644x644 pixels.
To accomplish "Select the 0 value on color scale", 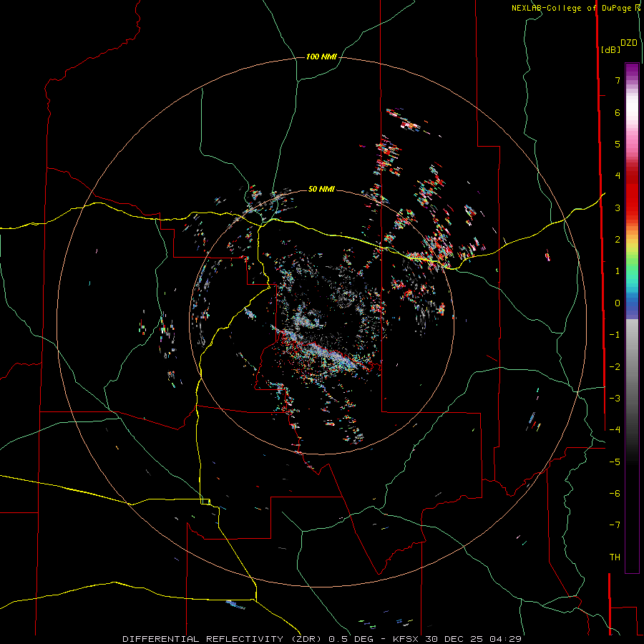I will tap(618, 303).
